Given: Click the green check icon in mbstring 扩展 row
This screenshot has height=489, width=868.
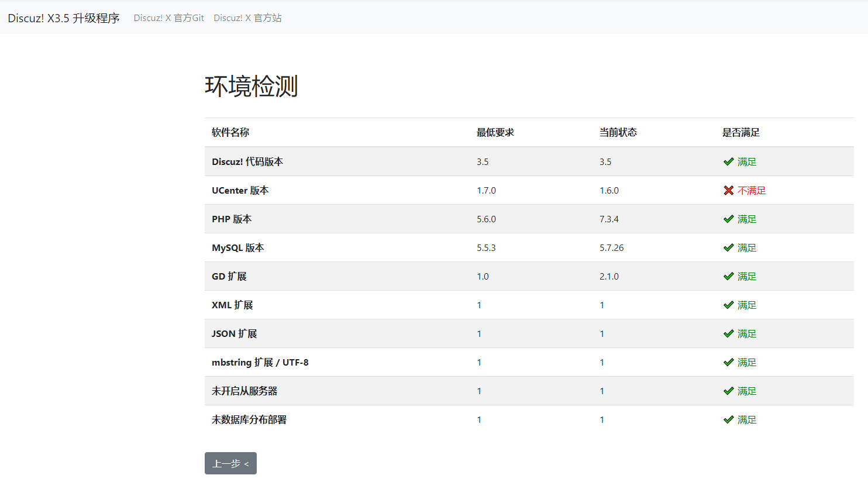Looking at the screenshot, I should [x=728, y=362].
